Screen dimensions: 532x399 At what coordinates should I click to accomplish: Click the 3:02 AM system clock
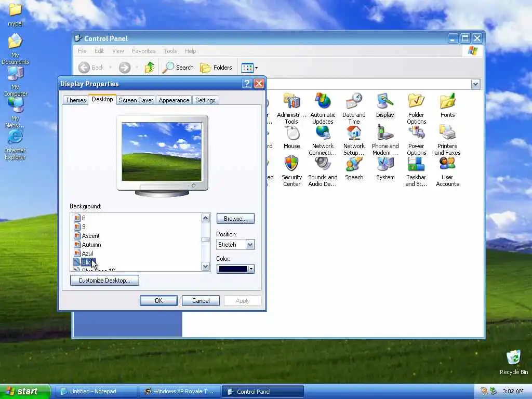tap(513, 391)
